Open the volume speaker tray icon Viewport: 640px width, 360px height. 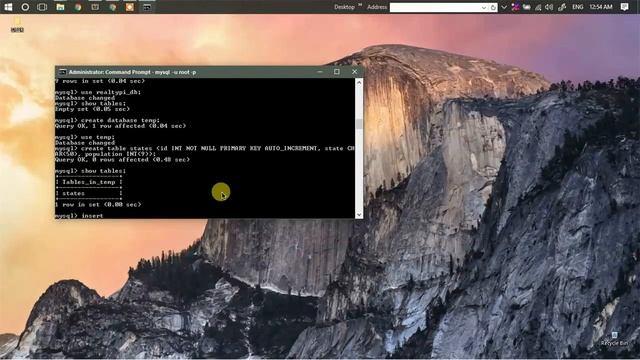[x=549, y=7]
